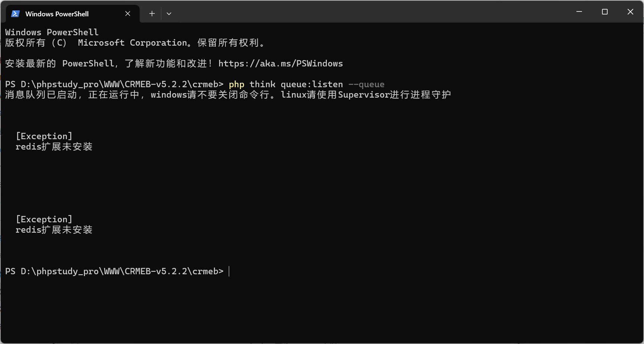
Task: Open a new tab with plus button
Action: (152, 14)
